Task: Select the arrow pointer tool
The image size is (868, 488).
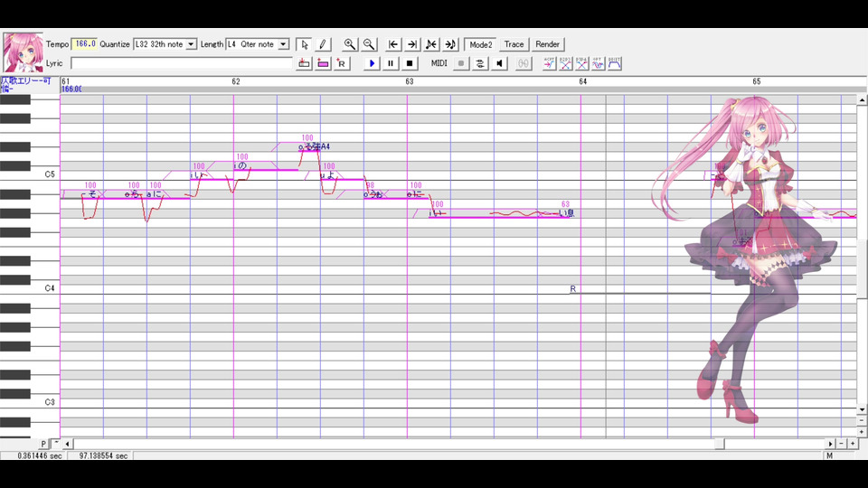Action: pos(304,44)
